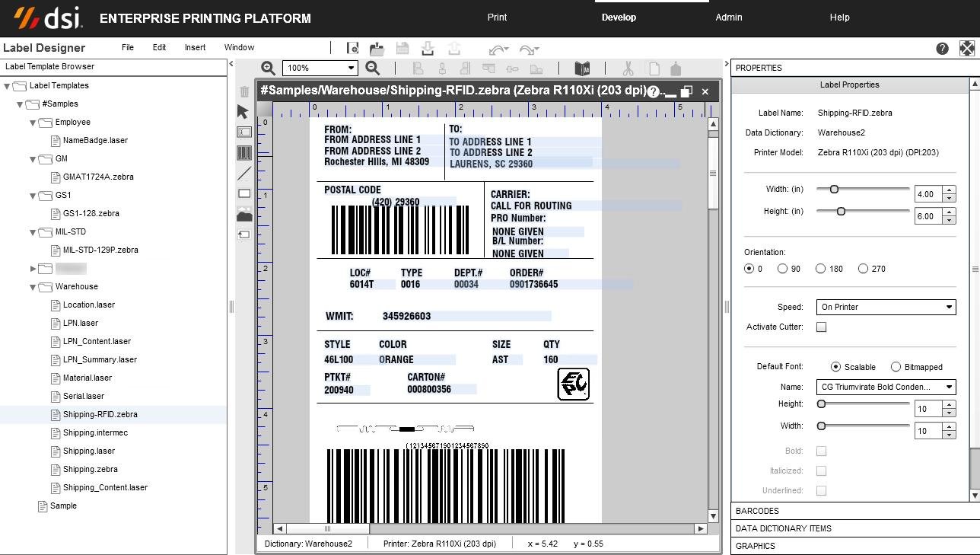Select orientation 90 radio button
Viewport: 980px width, 555px height.
click(783, 269)
